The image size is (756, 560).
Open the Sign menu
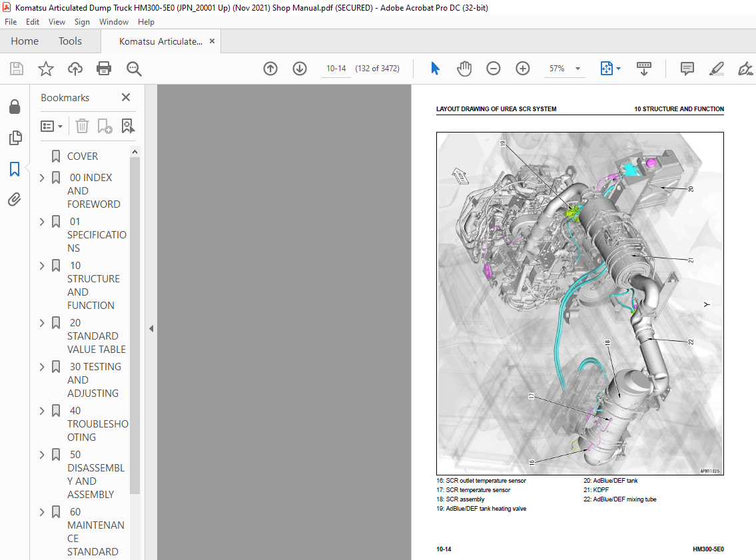coord(82,22)
